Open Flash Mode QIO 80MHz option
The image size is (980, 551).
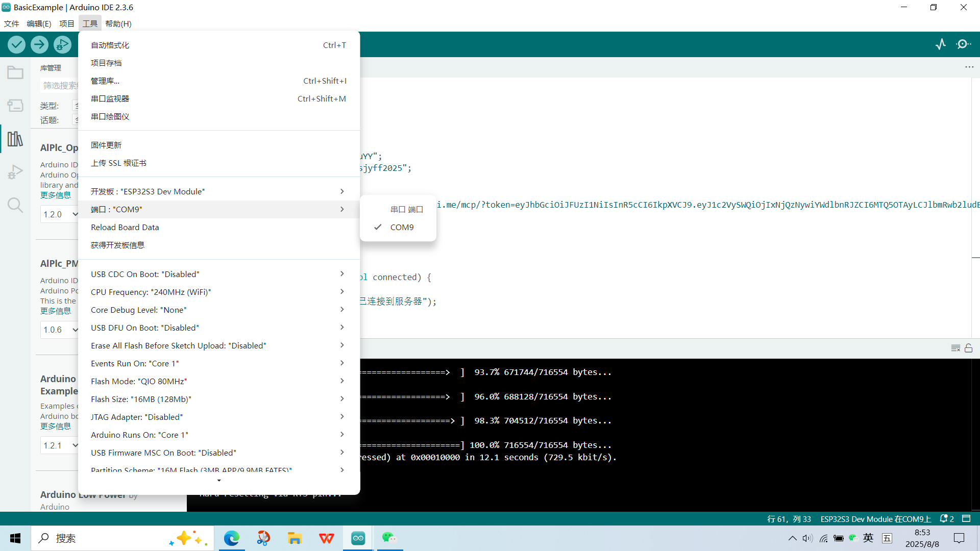click(219, 381)
